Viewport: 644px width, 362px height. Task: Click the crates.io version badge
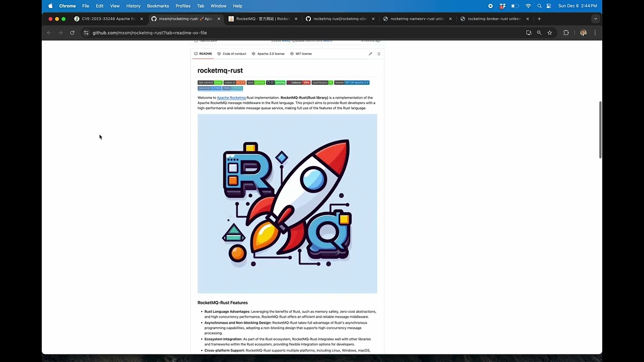point(234,82)
